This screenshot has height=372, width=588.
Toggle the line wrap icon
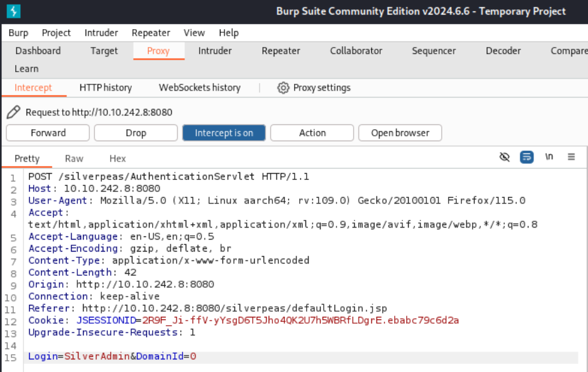pos(527,157)
